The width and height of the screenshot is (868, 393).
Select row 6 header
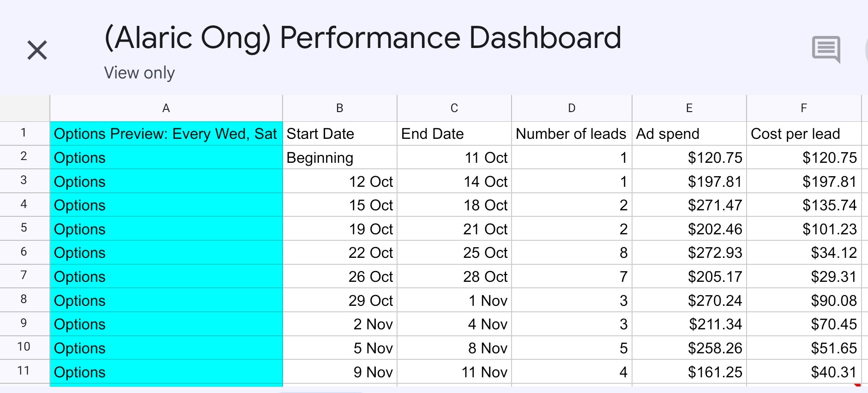tap(24, 252)
